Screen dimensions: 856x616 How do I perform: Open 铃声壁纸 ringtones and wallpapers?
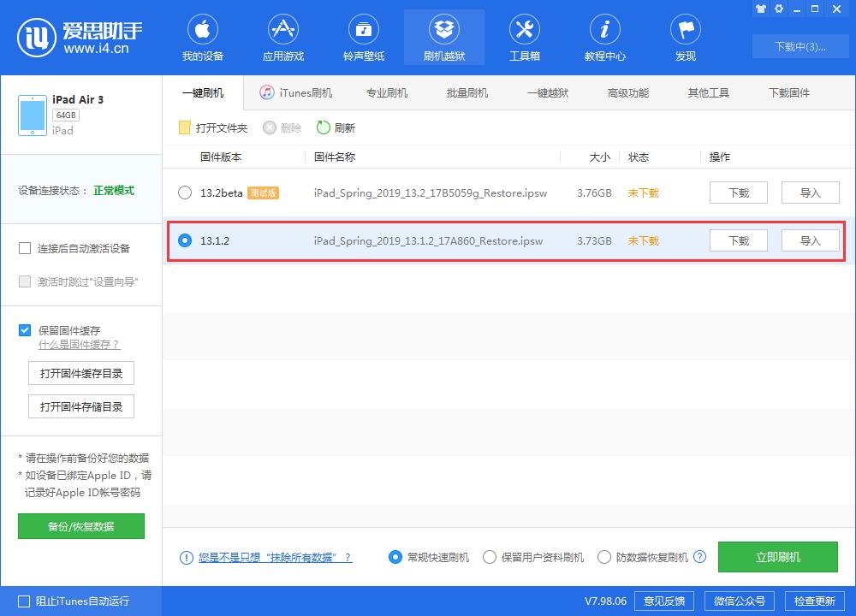[363, 37]
